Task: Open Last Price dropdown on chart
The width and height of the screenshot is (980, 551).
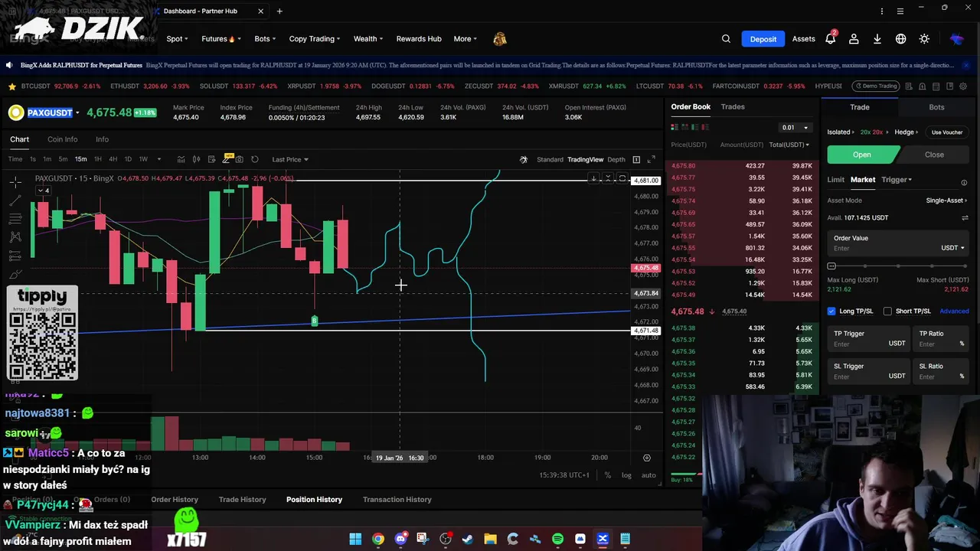Action: click(x=290, y=159)
